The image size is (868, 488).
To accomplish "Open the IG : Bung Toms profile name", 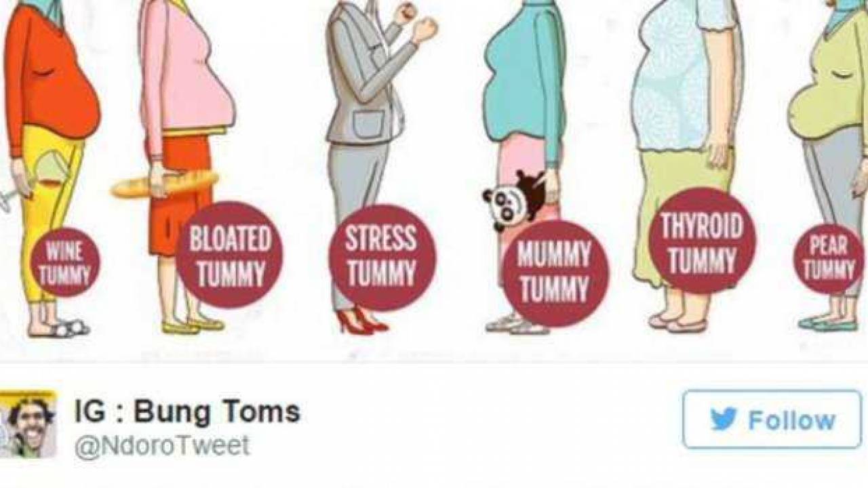I will (187, 411).
